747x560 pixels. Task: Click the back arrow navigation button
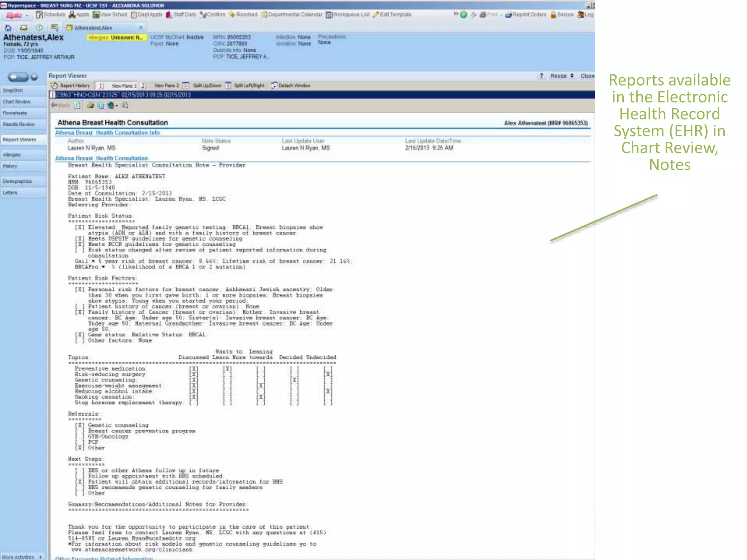point(18,77)
